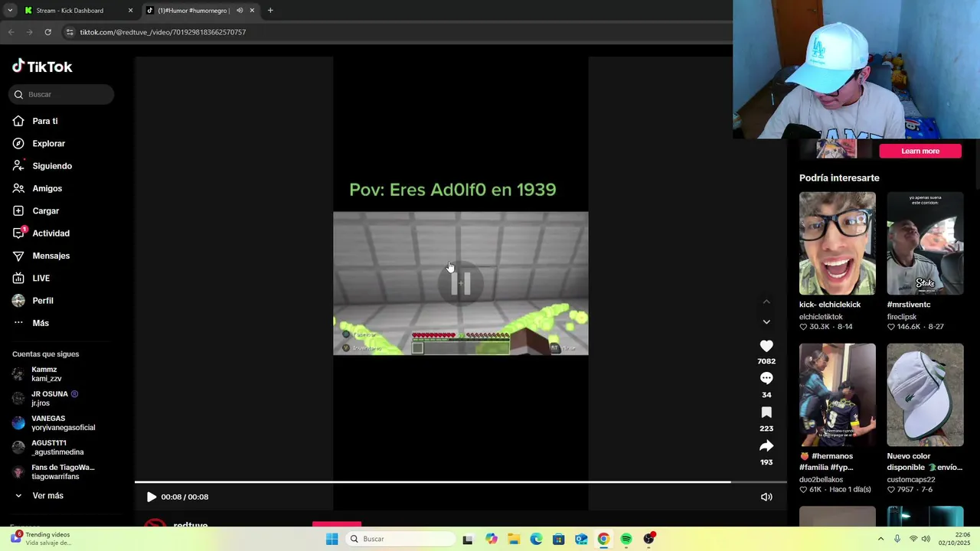The width and height of the screenshot is (980, 551).
Task: Open VANEGAS yoryivanegasoficial account
Action: tap(54, 423)
